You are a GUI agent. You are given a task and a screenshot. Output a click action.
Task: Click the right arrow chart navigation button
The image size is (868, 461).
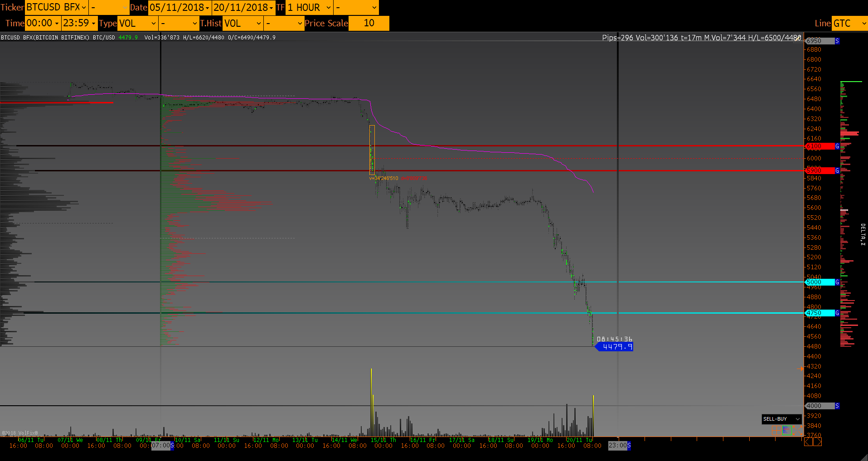coord(817,442)
